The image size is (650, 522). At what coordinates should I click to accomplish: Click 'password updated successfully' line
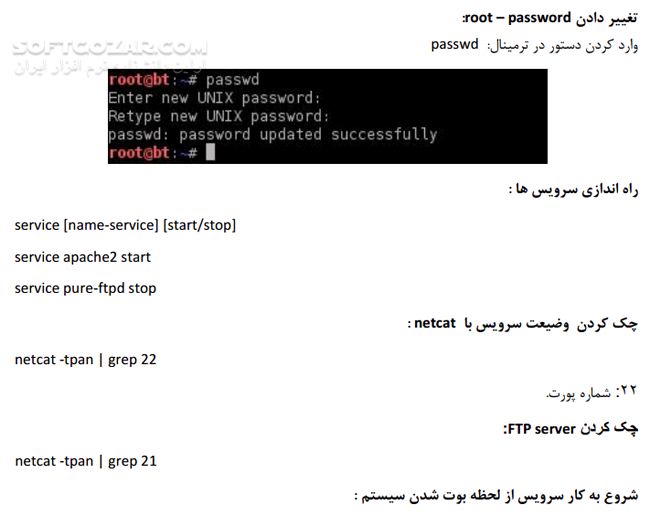coord(273,134)
